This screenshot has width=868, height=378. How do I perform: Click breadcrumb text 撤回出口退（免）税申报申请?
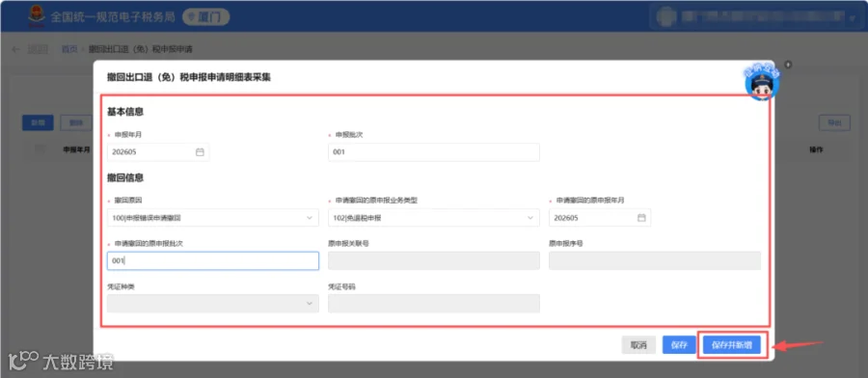141,49
